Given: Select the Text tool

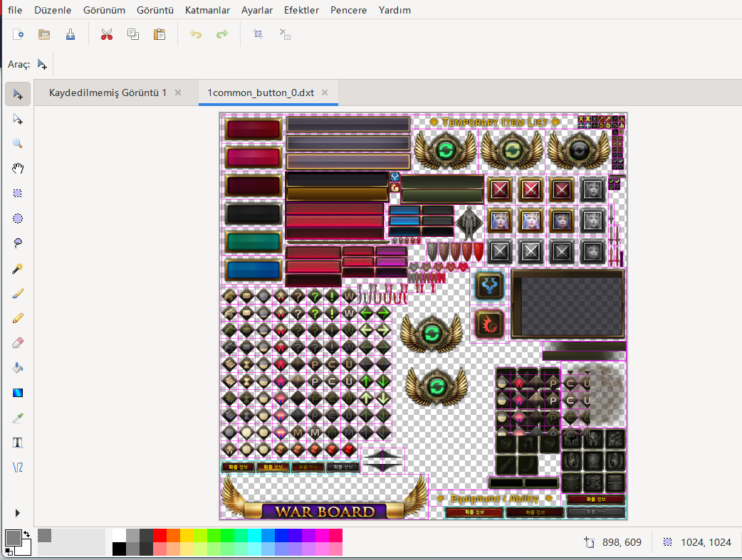Looking at the screenshot, I should [18, 443].
